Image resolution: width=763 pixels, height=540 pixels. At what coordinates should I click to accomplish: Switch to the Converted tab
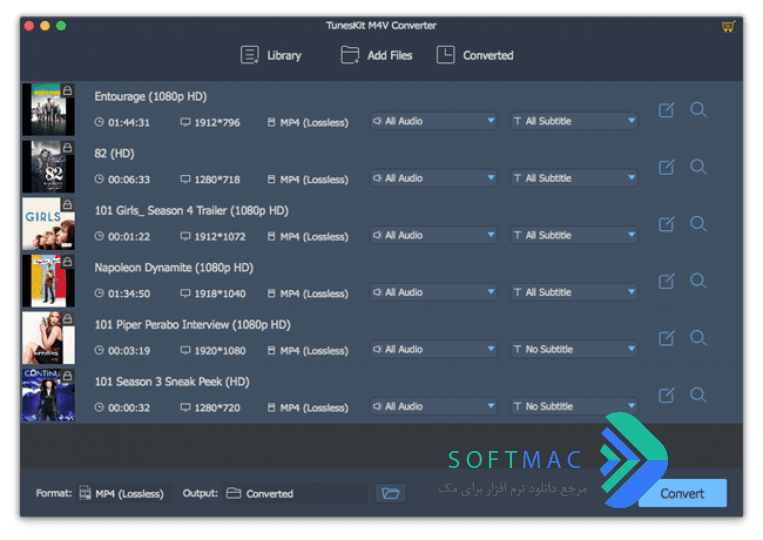tap(475, 55)
